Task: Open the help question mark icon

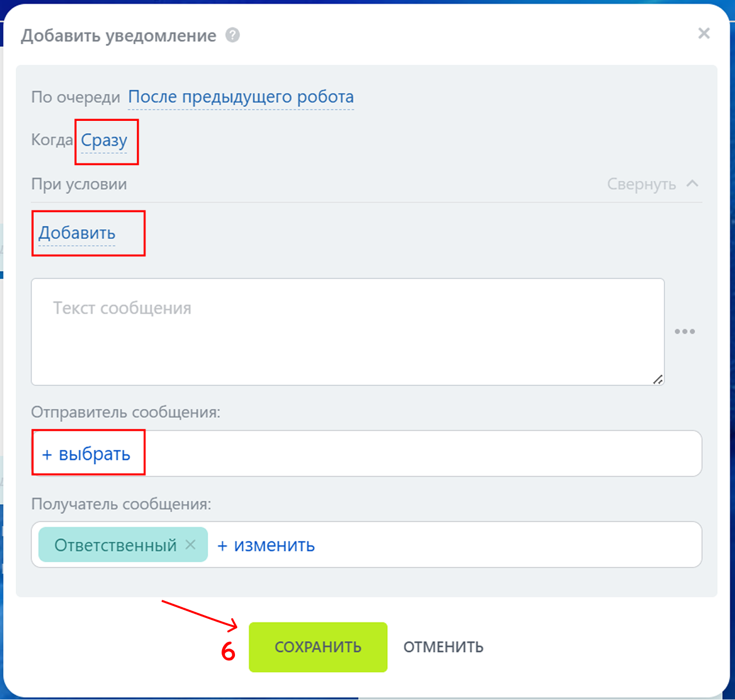Action: coord(233,35)
